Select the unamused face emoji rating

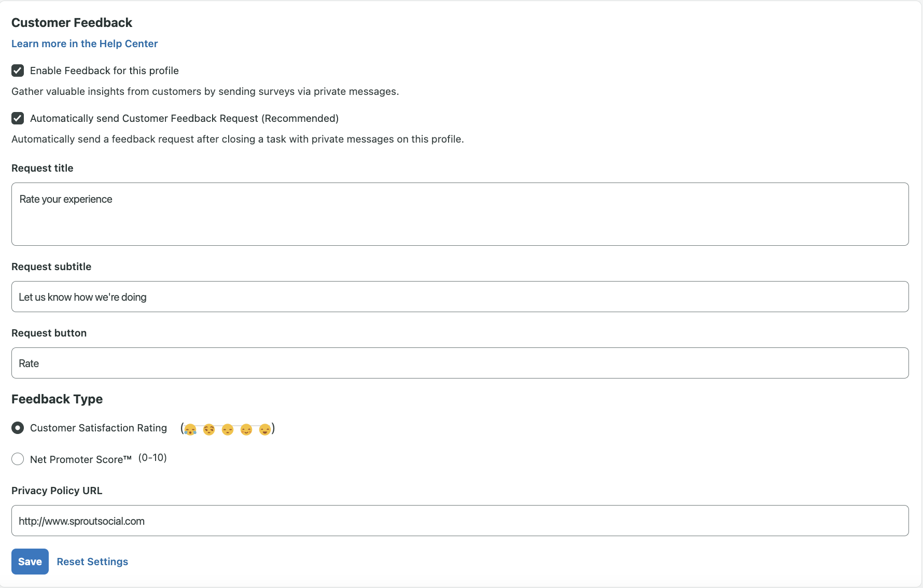tap(209, 430)
